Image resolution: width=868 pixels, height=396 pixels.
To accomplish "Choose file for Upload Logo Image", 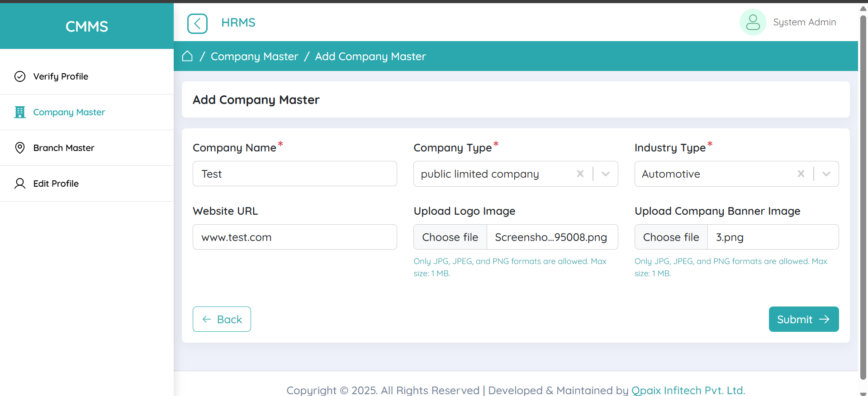I will coord(450,237).
